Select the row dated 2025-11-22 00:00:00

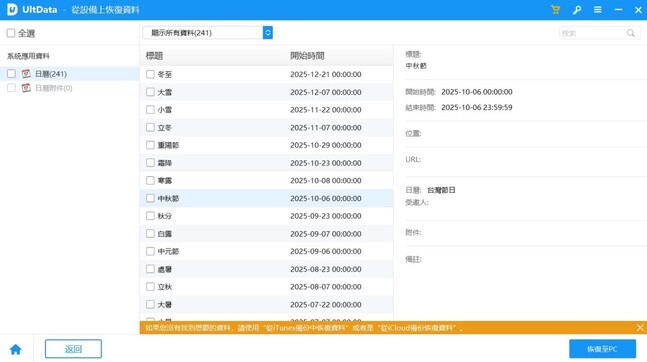(266, 110)
